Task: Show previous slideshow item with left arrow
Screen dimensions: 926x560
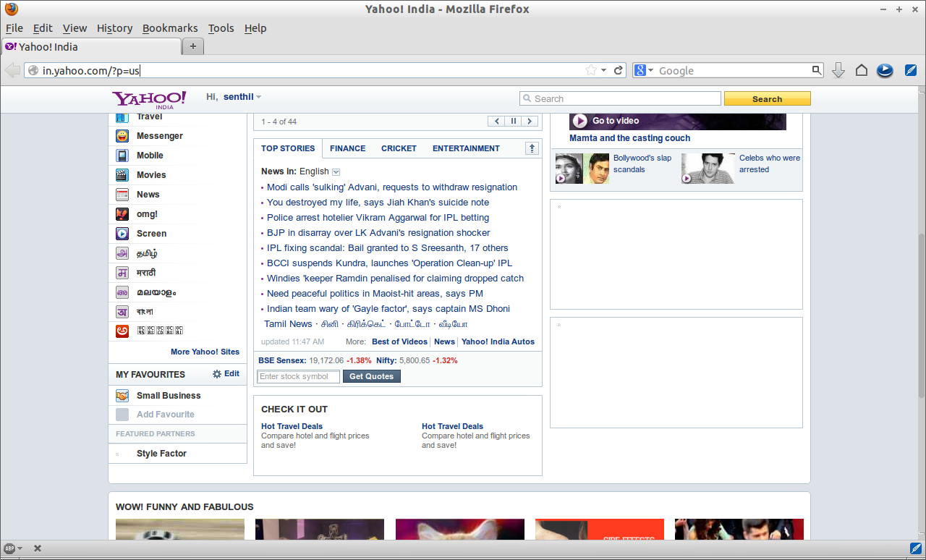Action: [x=496, y=121]
